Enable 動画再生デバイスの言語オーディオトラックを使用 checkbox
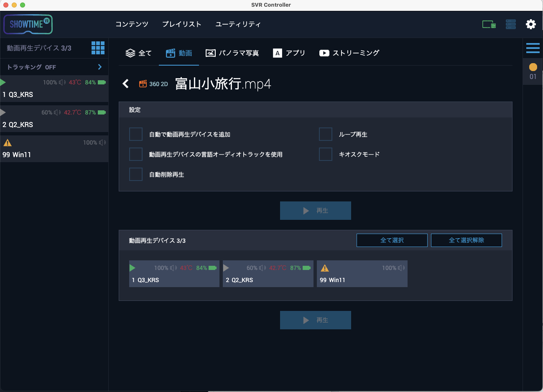Viewport: 543px width, 392px height. tap(136, 154)
